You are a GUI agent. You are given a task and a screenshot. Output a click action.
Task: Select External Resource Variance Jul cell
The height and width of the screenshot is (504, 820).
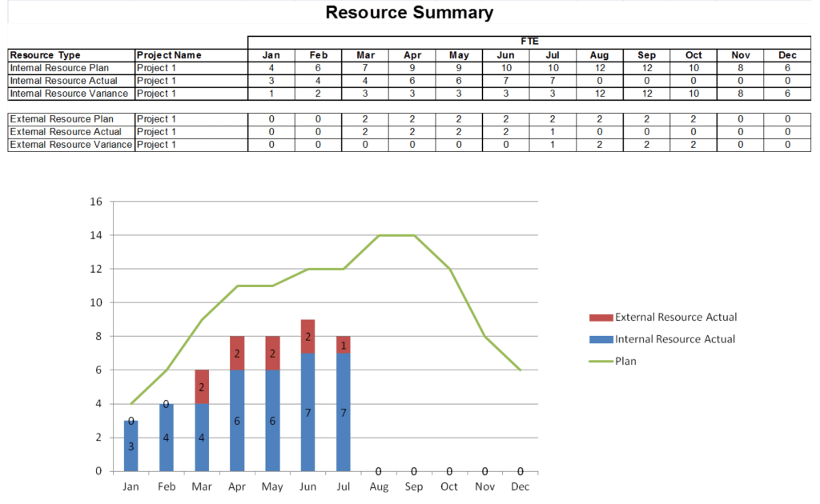pyautogui.click(x=553, y=145)
